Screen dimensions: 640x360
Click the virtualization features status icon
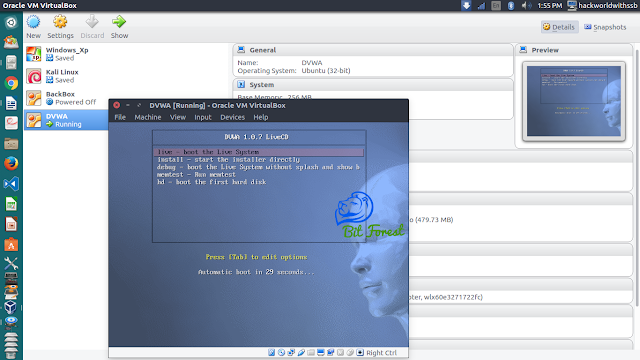(340, 352)
